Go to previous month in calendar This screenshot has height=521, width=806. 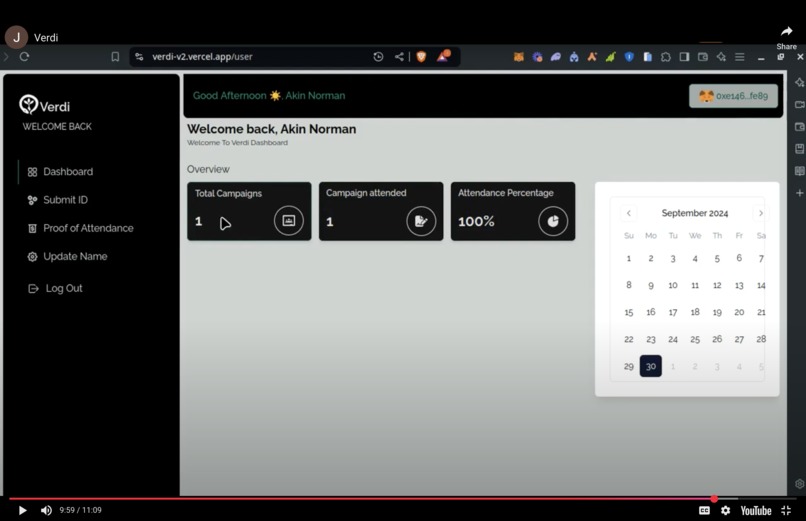629,213
